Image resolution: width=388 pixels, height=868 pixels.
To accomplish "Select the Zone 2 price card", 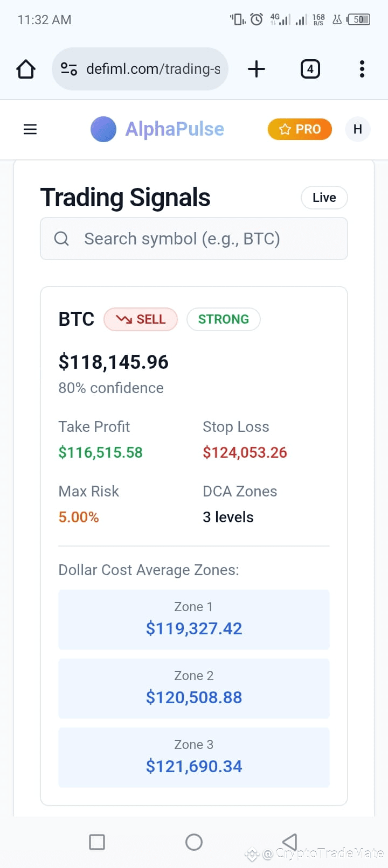I will point(194,688).
